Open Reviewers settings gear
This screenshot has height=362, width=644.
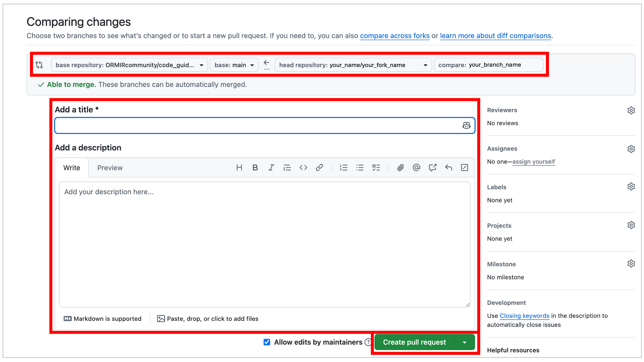631,110
